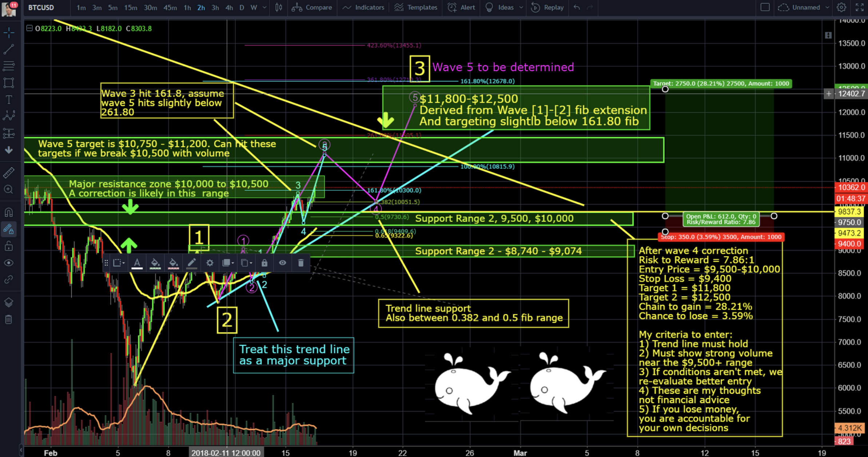The height and width of the screenshot is (457, 868).
Task: Click the Target 2750.0 position label
Action: pyautogui.click(x=721, y=83)
